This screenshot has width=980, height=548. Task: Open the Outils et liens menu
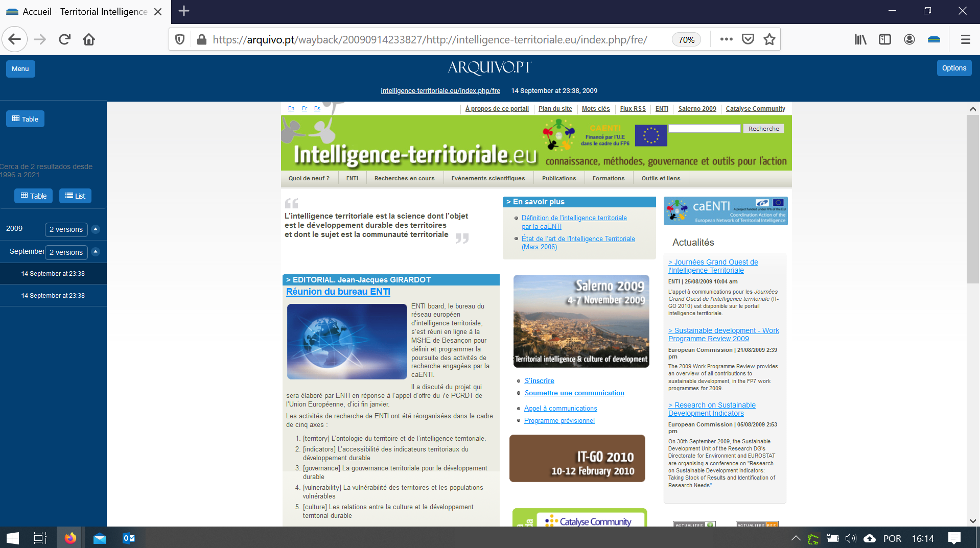tap(661, 178)
